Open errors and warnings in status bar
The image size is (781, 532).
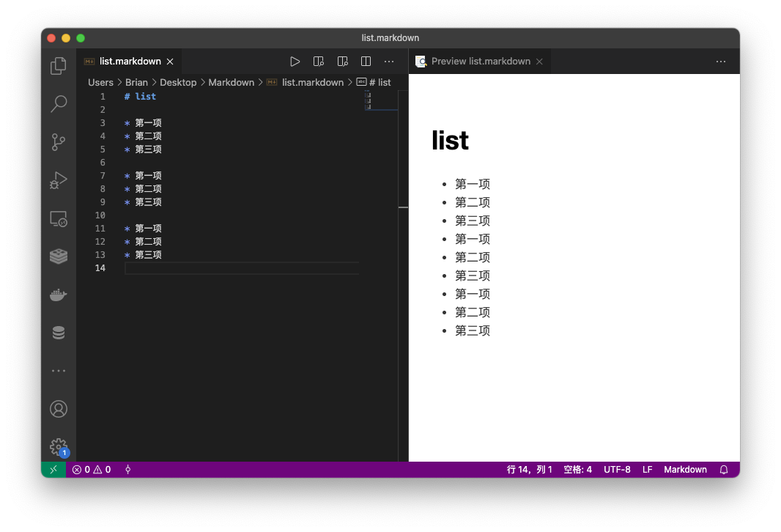coord(92,469)
